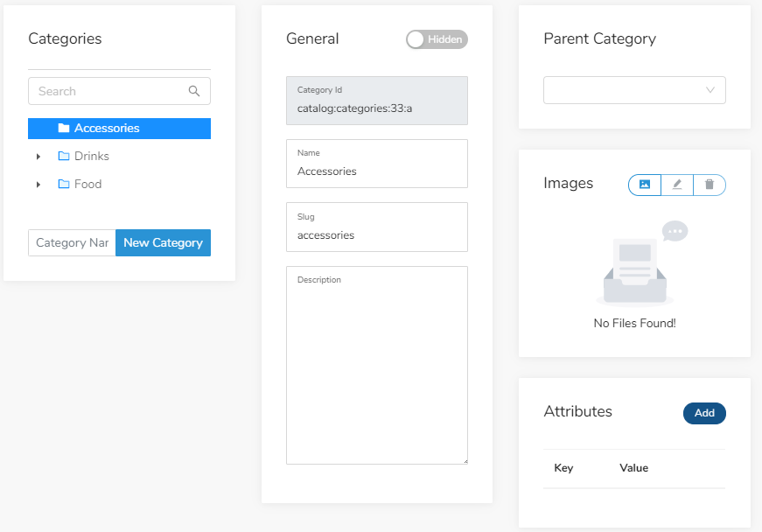Click the Description text area
This screenshot has width=762, height=532.
click(377, 366)
